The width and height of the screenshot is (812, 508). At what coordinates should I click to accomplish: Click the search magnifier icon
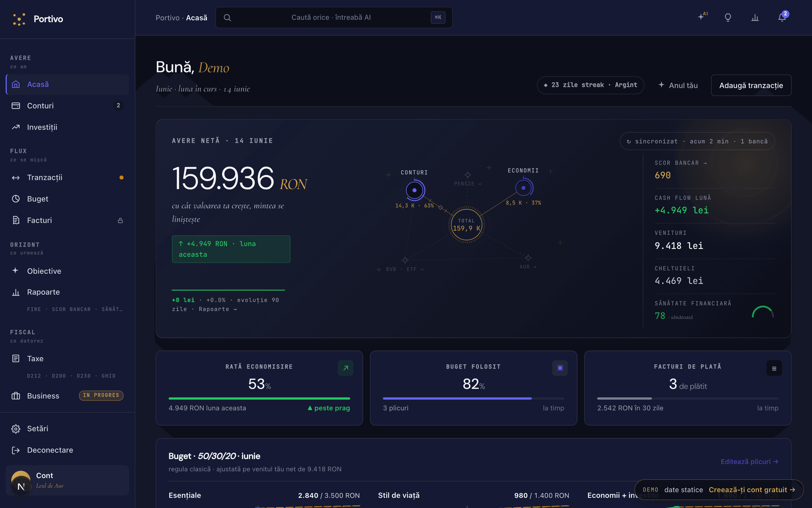pos(227,17)
